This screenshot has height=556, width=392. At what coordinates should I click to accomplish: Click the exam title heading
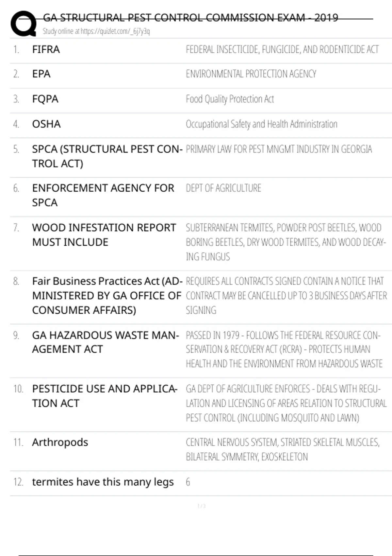(190, 17)
